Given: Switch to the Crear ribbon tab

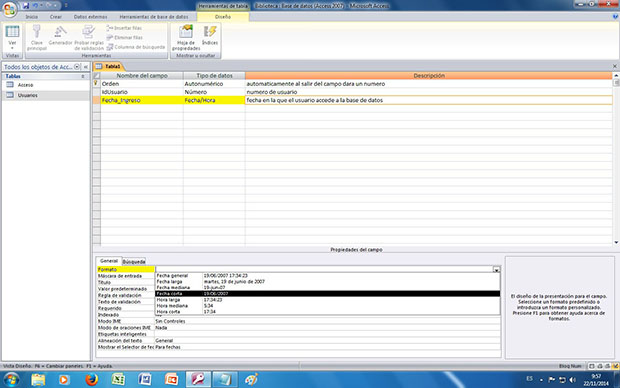Looking at the screenshot, I should 56,17.
